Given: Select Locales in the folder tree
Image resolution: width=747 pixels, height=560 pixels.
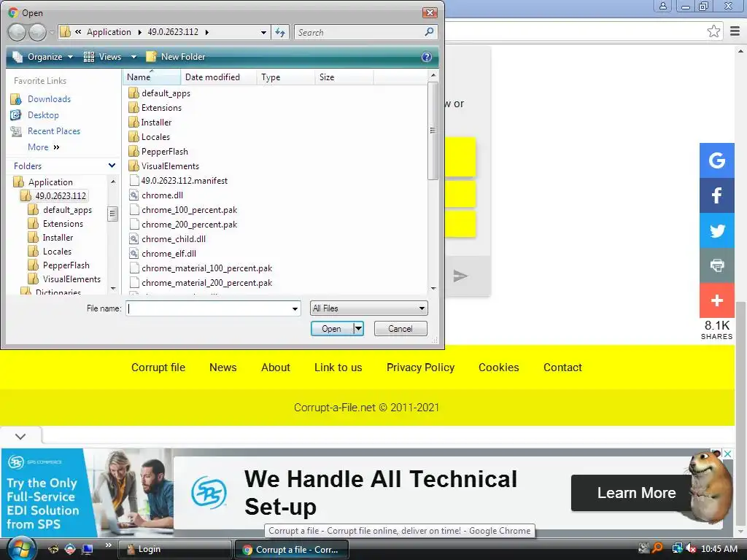Looking at the screenshot, I should point(57,252).
